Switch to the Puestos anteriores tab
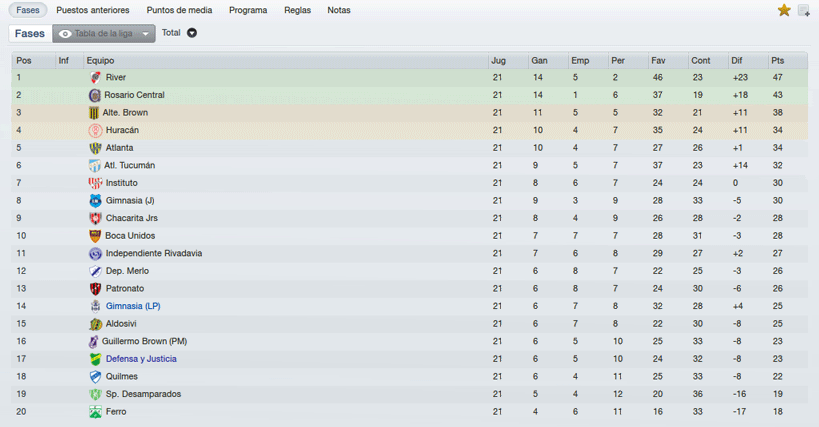Image resolution: width=819 pixels, height=427 pixels. point(93,10)
